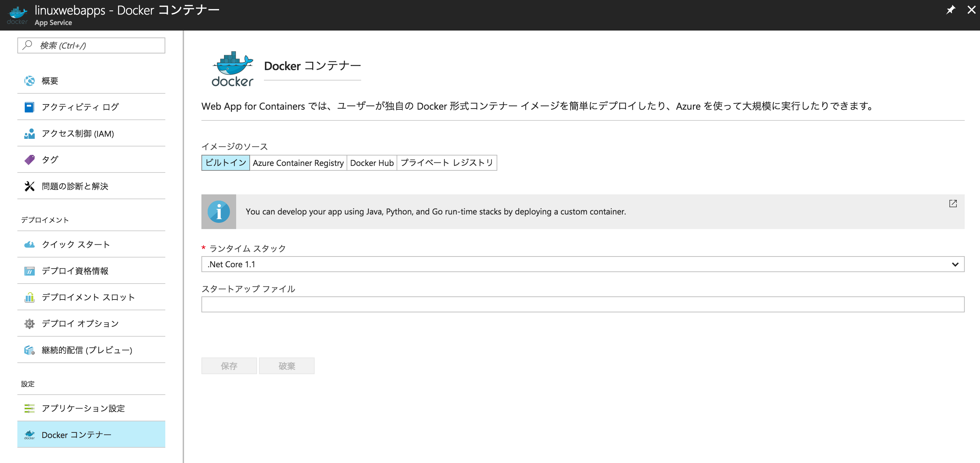Select Docker Hub image source

point(372,163)
